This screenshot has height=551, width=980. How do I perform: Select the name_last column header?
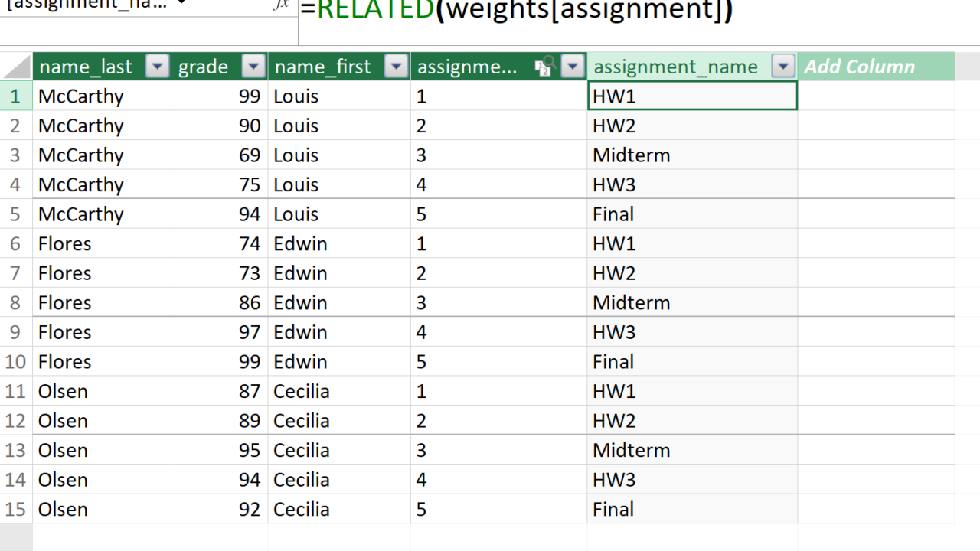pos(86,67)
